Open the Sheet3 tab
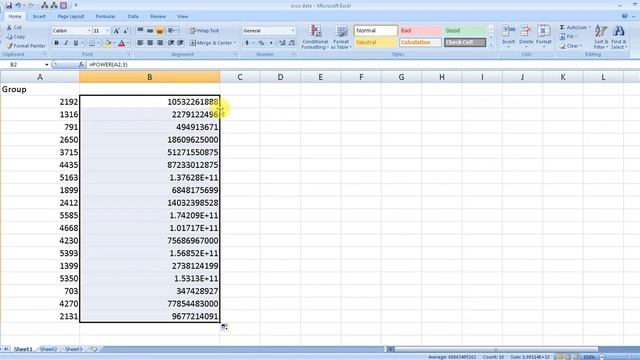The height and width of the screenshot is (360, 640). point(73,349)
